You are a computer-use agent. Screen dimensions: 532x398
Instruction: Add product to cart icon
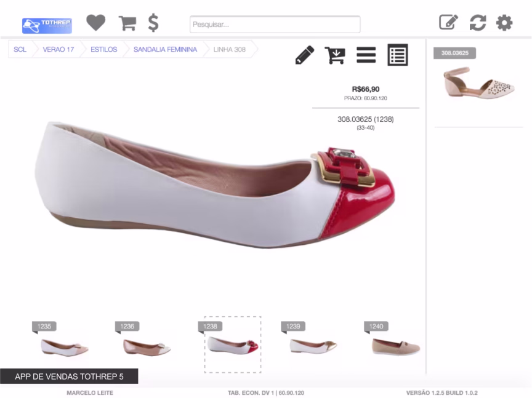click(335, 55)
